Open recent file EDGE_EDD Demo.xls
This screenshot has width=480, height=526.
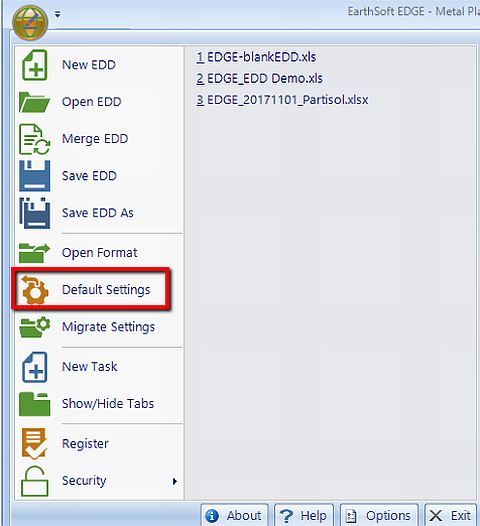(x=260, y=78)
